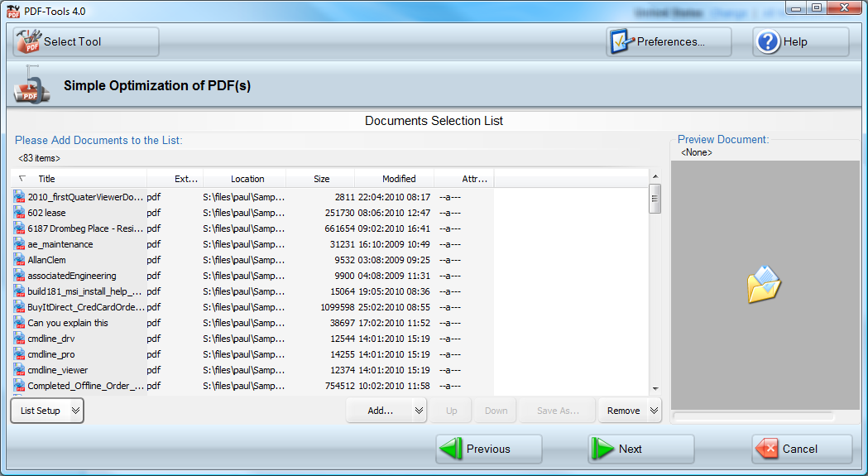The width and height of the screenshot is (868, 476).
Task: Click PDF icon of build181_msi_install_help row
Action: point(19,291)
